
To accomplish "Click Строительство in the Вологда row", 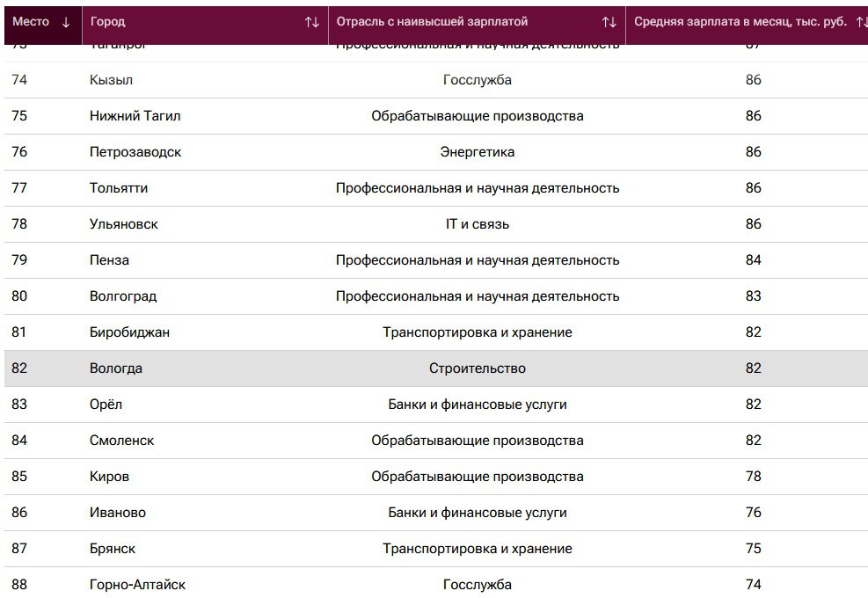I will [478, 368].
